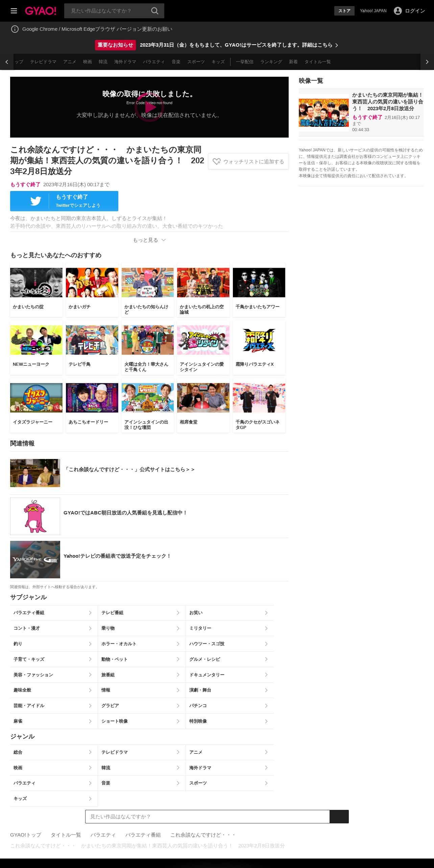434x868 pixels.
Task: Select 音楽 in top navigation
Action: [x=176, y=62]
